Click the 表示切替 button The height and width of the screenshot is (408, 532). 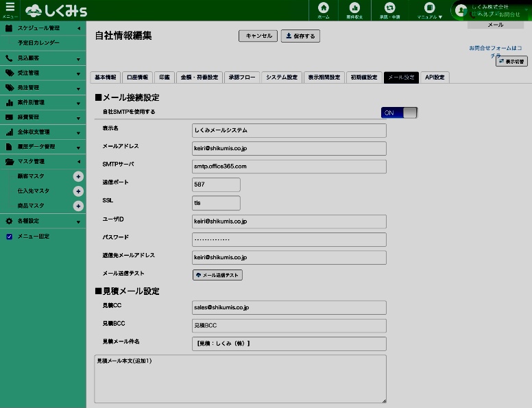pos(511,62)
